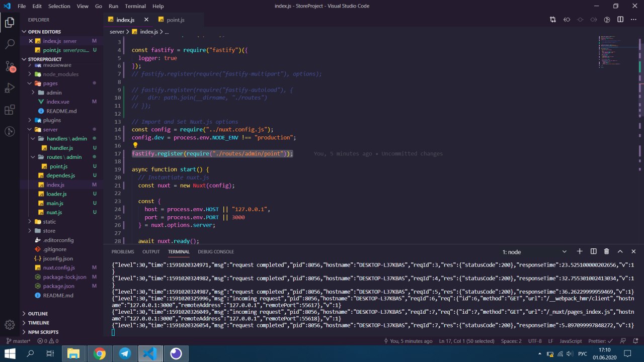
Task: Open the Manage gear menu
Action: click(10, 325)
